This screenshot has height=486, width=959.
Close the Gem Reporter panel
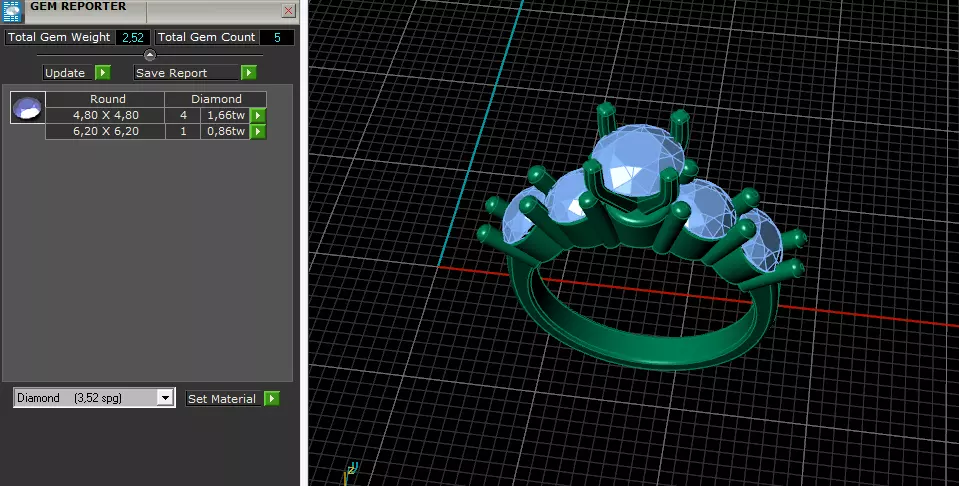click(x=289, y=10)
